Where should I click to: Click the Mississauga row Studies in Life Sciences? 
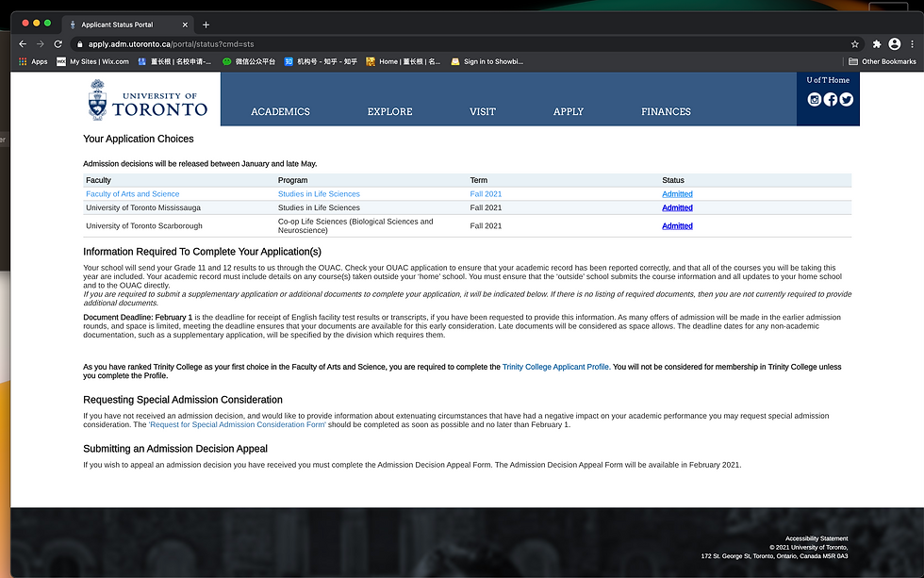pyautogui.click(x=319, y=207)
